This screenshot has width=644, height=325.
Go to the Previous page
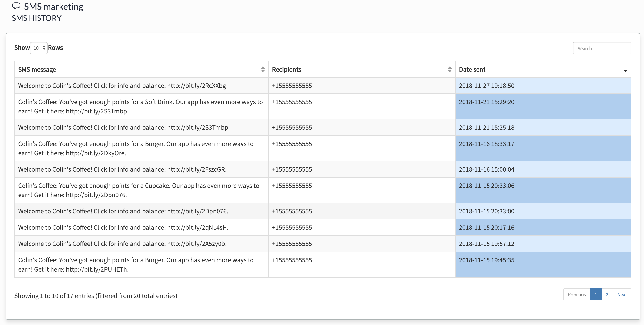pyautogui.click(x=577, y=294)
